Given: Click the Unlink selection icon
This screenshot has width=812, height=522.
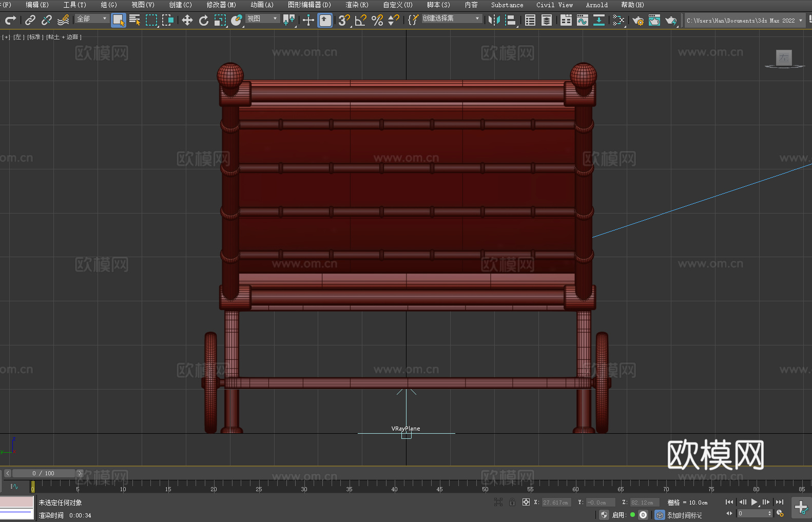Looking at the screenshot, I should point(47,20).
